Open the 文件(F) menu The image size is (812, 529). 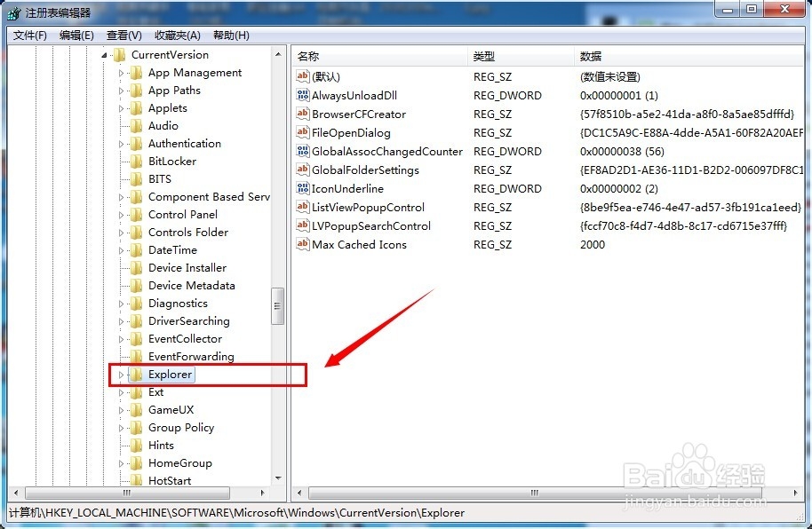30,36
